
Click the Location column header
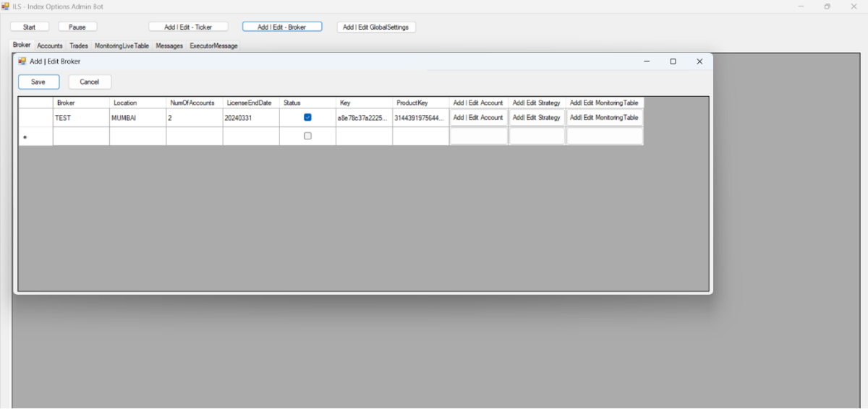pyautogui.click(x=137, y=103)
